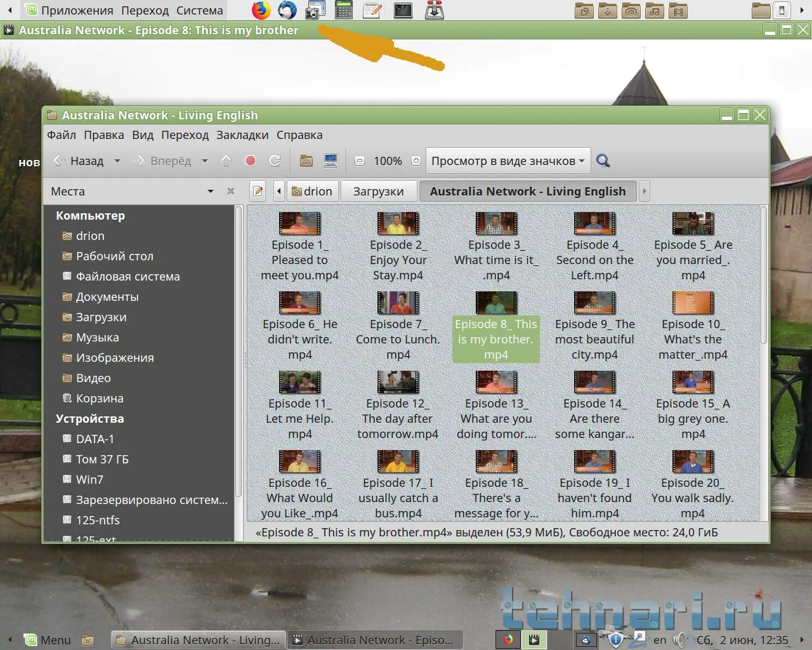
Task: Click the Назад back button
Action: [79, 161]
